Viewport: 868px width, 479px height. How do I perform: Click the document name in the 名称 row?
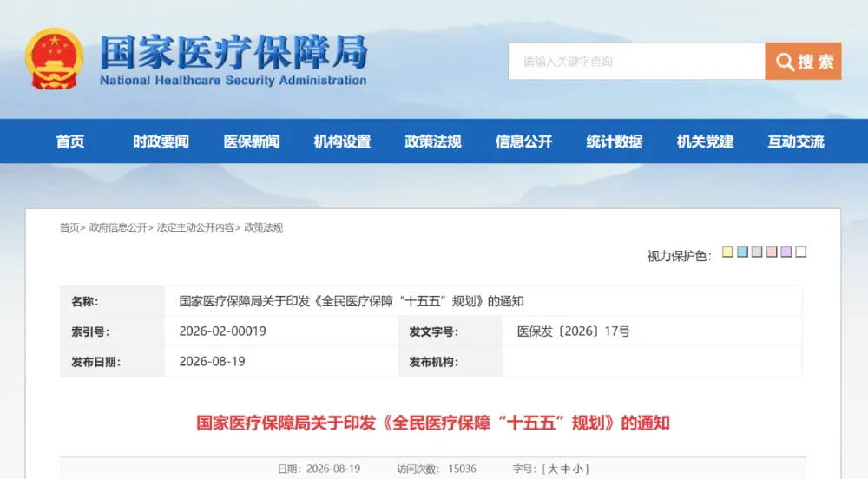352,301
